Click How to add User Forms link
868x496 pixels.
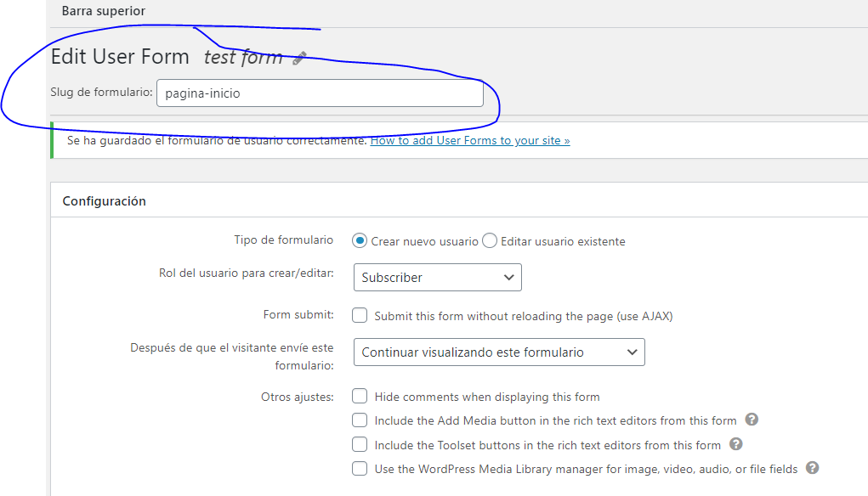pyautogui.click(x=470, y=140)
